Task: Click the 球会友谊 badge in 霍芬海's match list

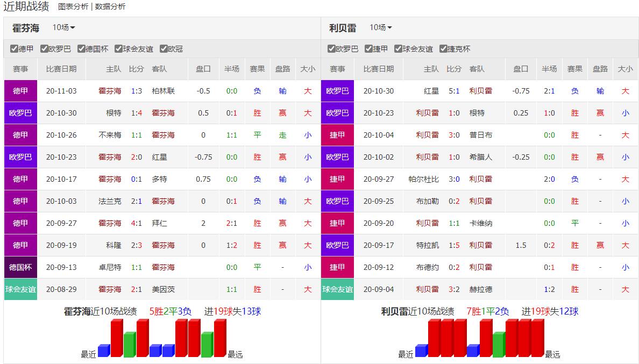Action: (20, 289)
